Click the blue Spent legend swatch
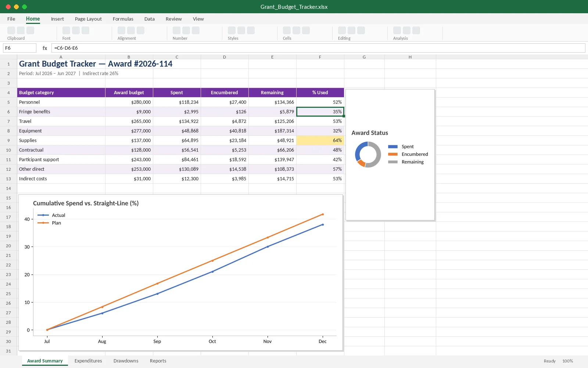The width and height of the screenshot is (588, 368). click(393, 146)
